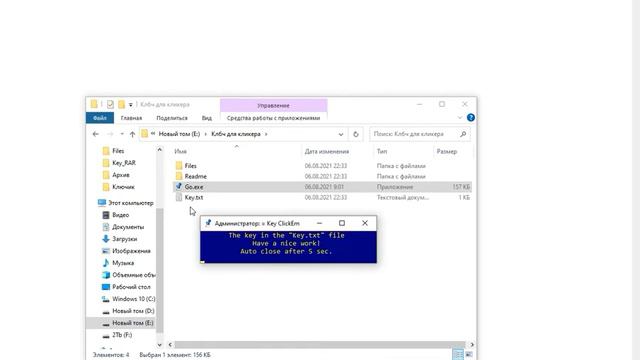This screenshot has width=640, height=360.
Task: Open the Загрузки folder
Action: point(124,239)
